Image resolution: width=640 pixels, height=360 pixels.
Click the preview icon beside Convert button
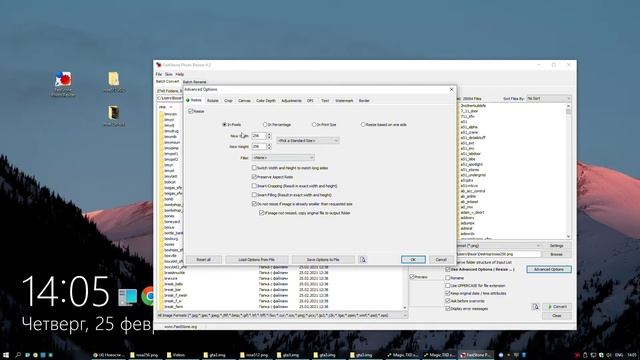pos(536,307)
